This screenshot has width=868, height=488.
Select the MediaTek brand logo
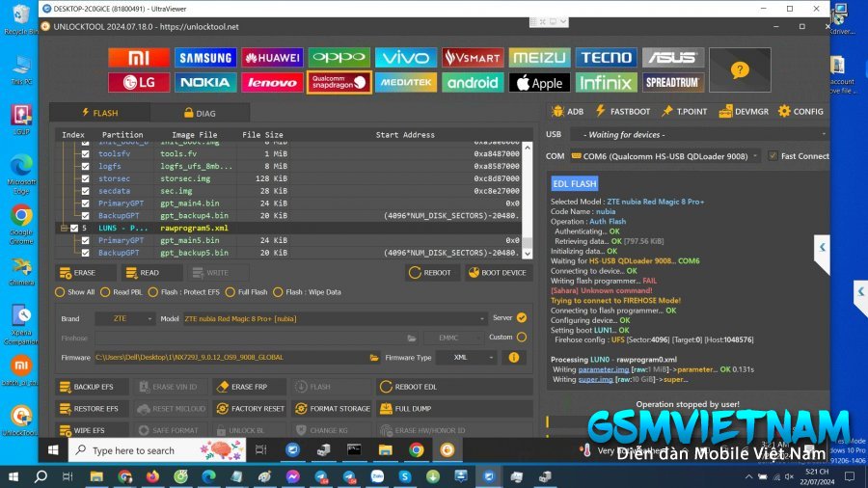(406, 82)
